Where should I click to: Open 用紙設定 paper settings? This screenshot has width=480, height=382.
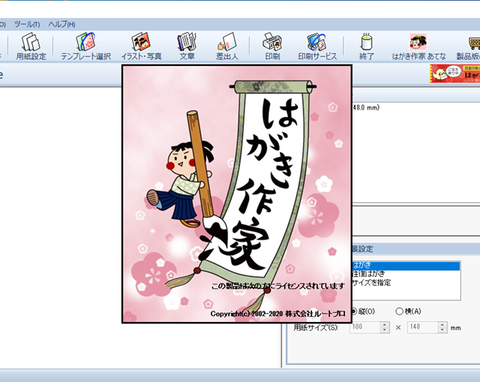point(31,46)
